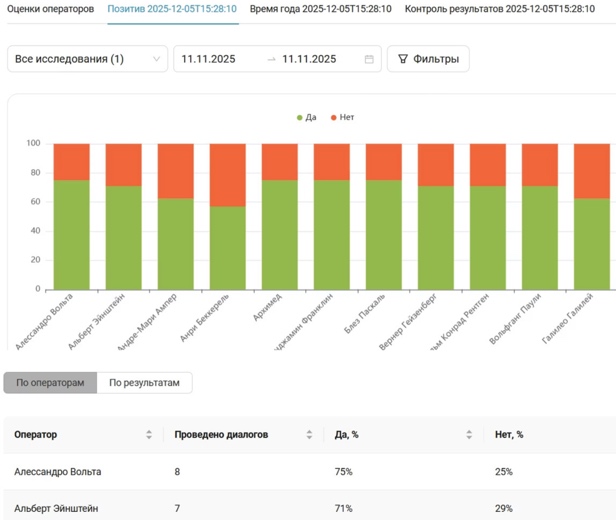The image size is (616, 520).
Task: Click the 25% cell for Алессандро Вольта
Action: pos(504,471)
